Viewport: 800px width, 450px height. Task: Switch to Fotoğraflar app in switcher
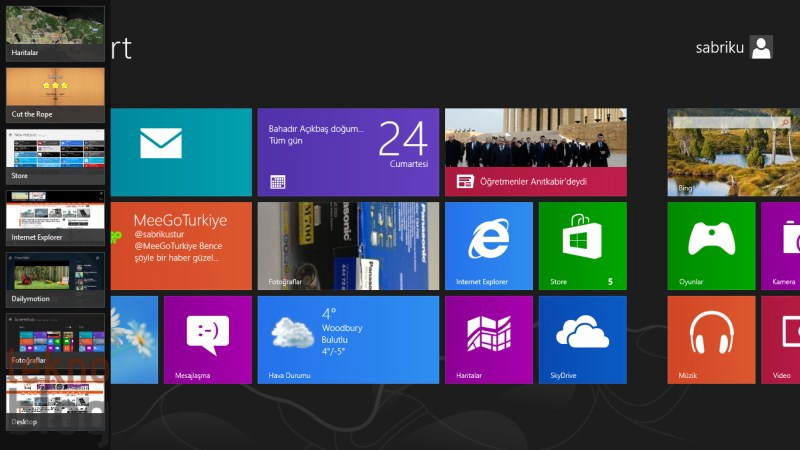pyautogui.click(x=55, y=341)
